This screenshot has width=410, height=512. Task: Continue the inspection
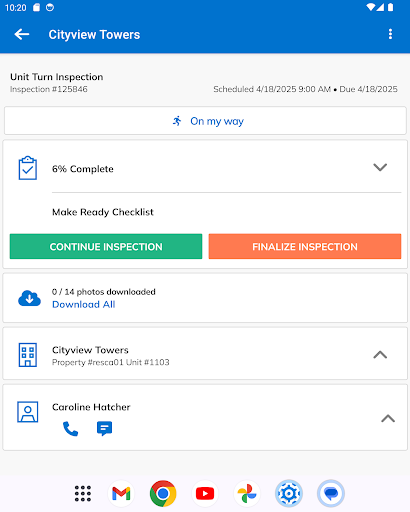106,246
